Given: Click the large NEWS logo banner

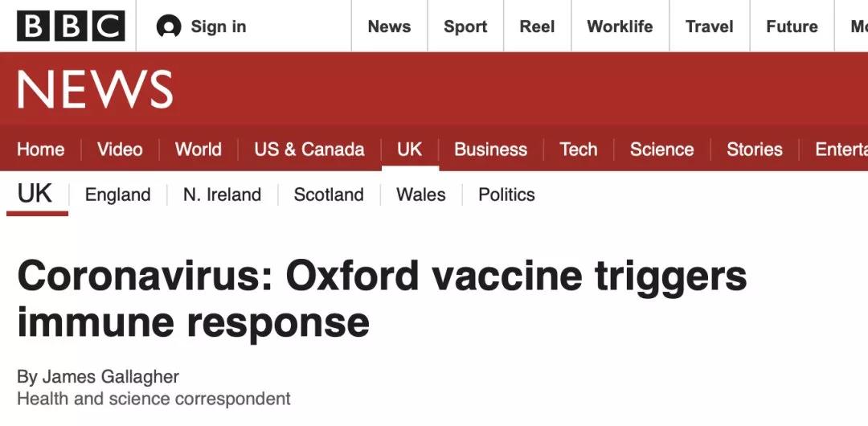Looking at the screenshot, I should coord(95,89).
